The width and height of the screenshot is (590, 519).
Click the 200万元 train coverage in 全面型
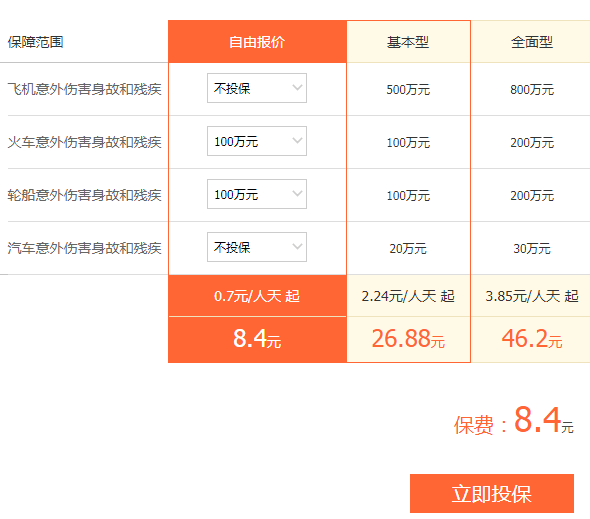point(532,143)
